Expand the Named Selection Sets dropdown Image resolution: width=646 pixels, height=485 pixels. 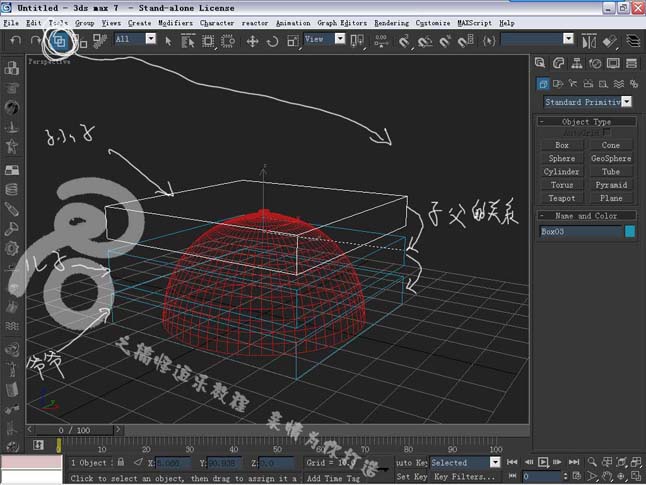tap(569, 39)
